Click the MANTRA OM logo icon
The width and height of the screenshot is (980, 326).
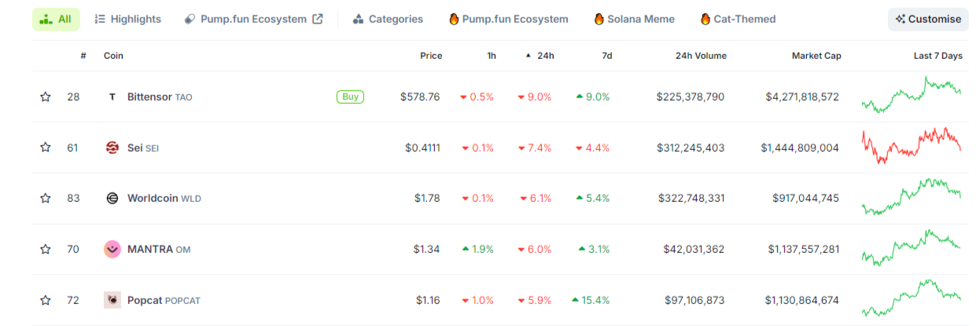112,249
